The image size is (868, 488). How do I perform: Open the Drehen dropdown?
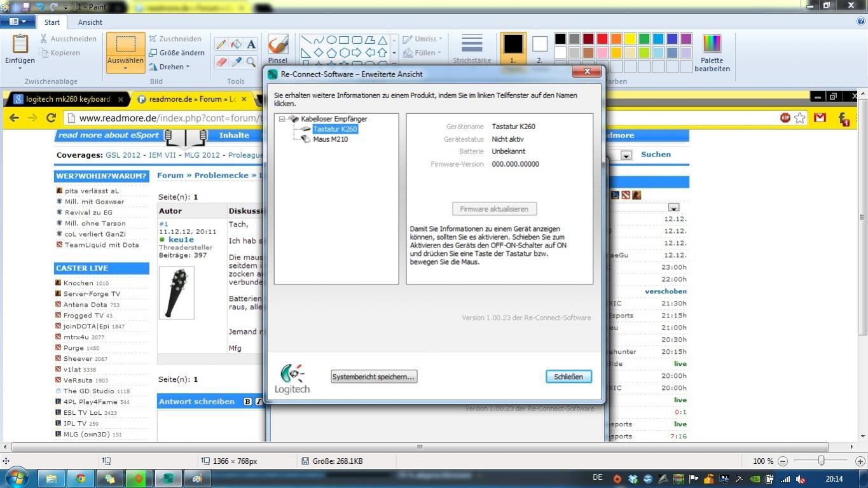click(170, 67)
